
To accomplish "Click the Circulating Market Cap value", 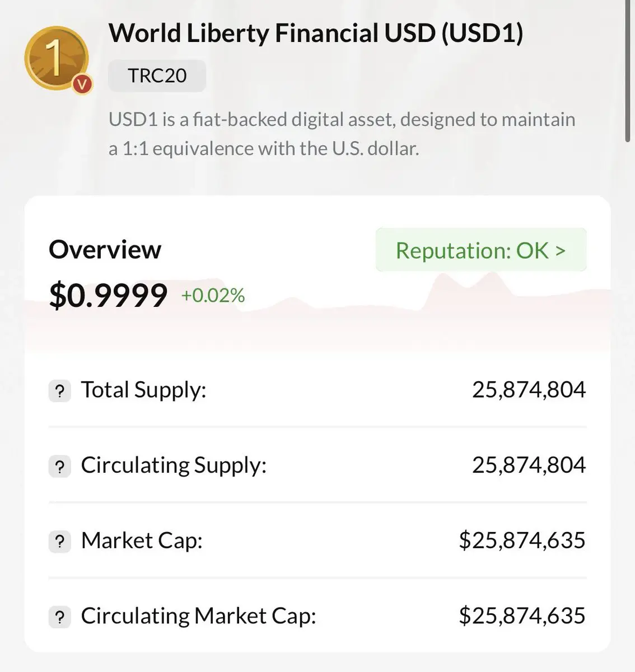I will (x=522, y=615).
